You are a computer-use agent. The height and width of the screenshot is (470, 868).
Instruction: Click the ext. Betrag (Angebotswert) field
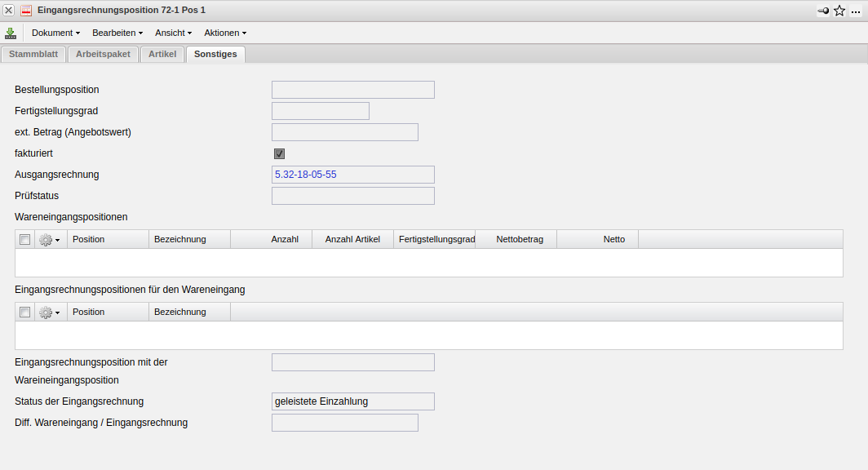pos(345,132)
